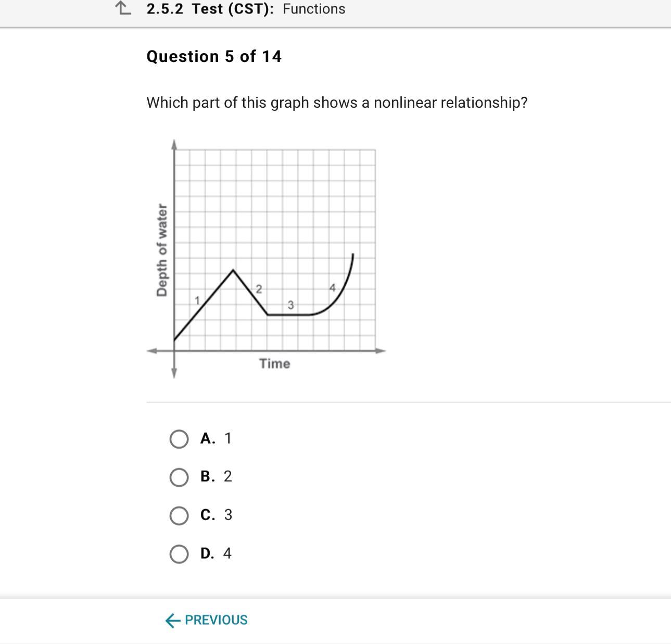Screen dimensions: 671x644
Task: Pick the radio button for answer D
Action: [x=179, y=554]
